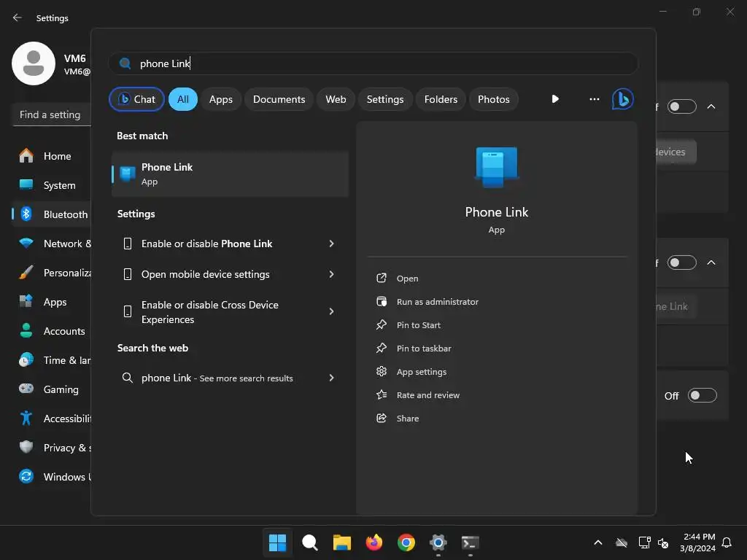Toggle the top switch in Settings window
Viewport: 747px width, 560px height.
tap(682, 106)
